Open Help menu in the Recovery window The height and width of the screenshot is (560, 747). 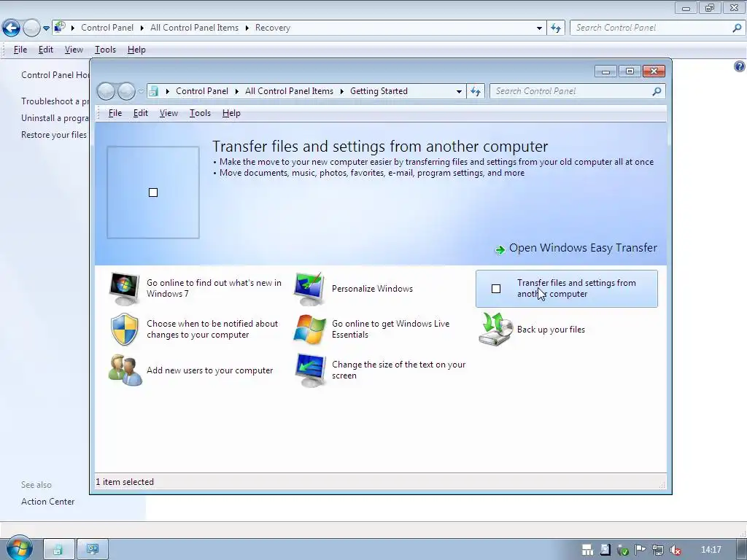pyautogui.click(x=136, y=50)
